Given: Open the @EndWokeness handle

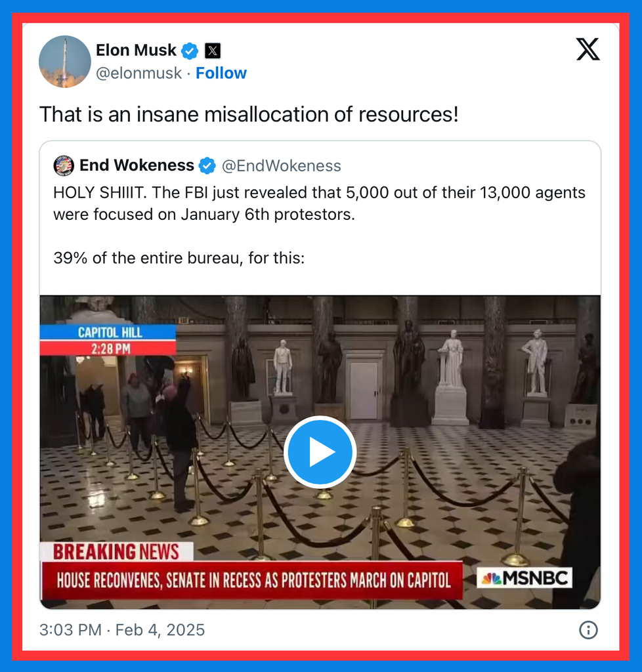Looking at the screenshot, I should [281, 166].
